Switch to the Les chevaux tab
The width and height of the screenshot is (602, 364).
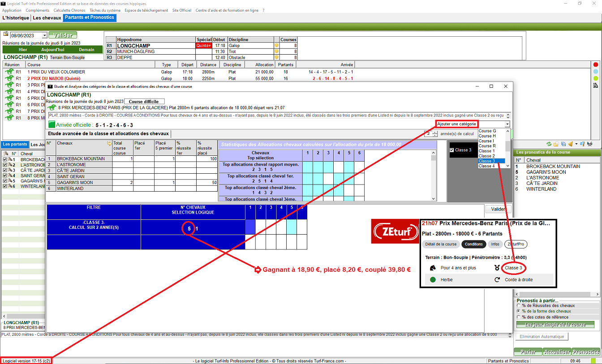tap(47, 18)
